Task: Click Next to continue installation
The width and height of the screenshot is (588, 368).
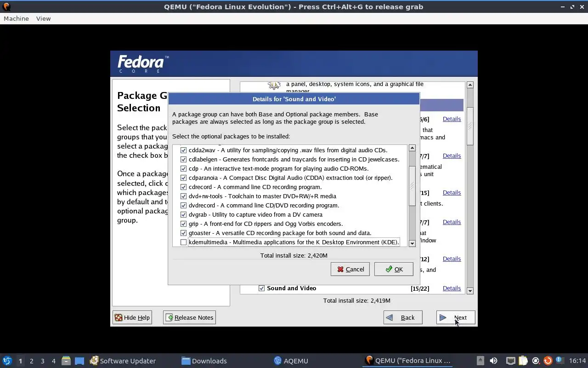Action: click(456, 317)
